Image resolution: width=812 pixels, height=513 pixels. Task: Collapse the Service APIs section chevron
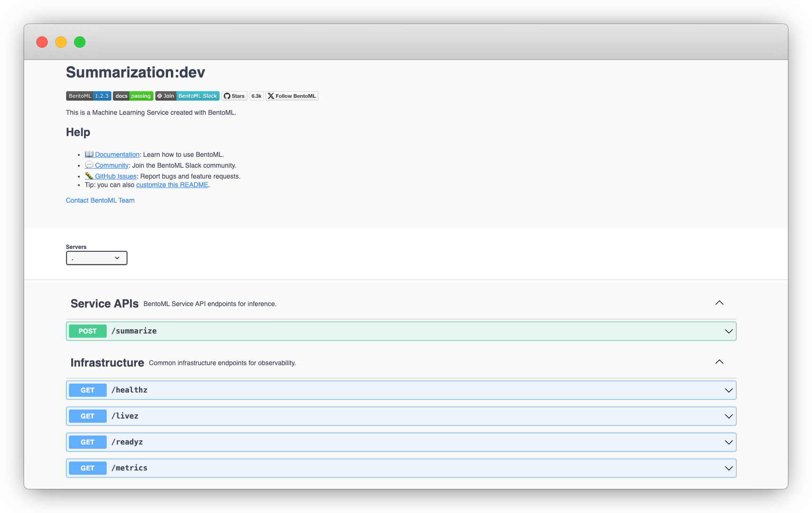[719, 303]
